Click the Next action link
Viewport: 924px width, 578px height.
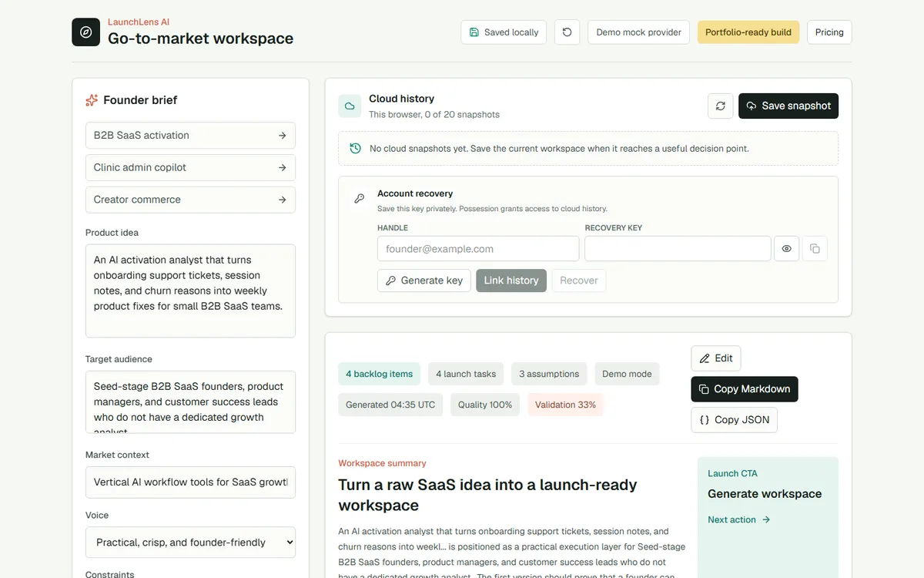pos(739,520)
